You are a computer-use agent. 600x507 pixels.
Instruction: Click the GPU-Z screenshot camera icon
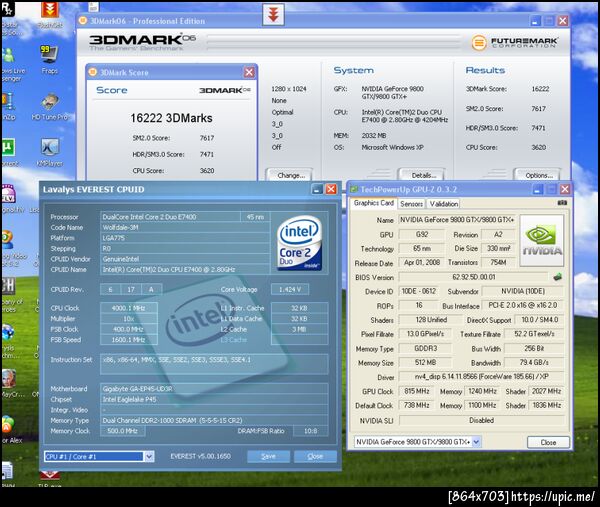coord(562,203)
